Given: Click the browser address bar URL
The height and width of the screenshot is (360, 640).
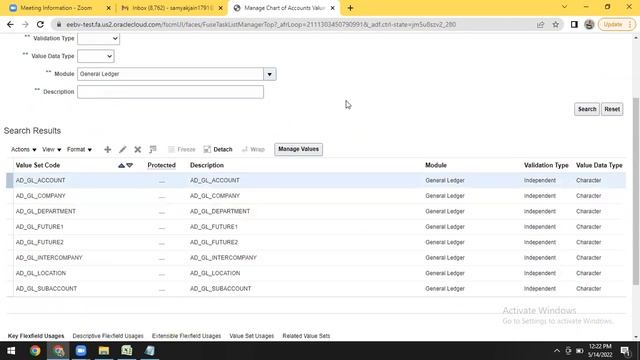Looking at the screenshot, I should coord(261,24).
